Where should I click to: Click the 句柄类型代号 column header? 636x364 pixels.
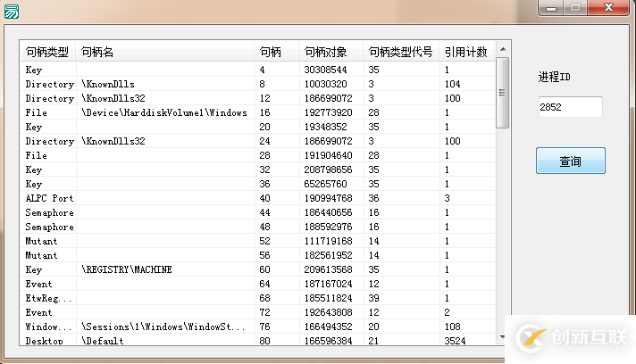tap(401, 52)
